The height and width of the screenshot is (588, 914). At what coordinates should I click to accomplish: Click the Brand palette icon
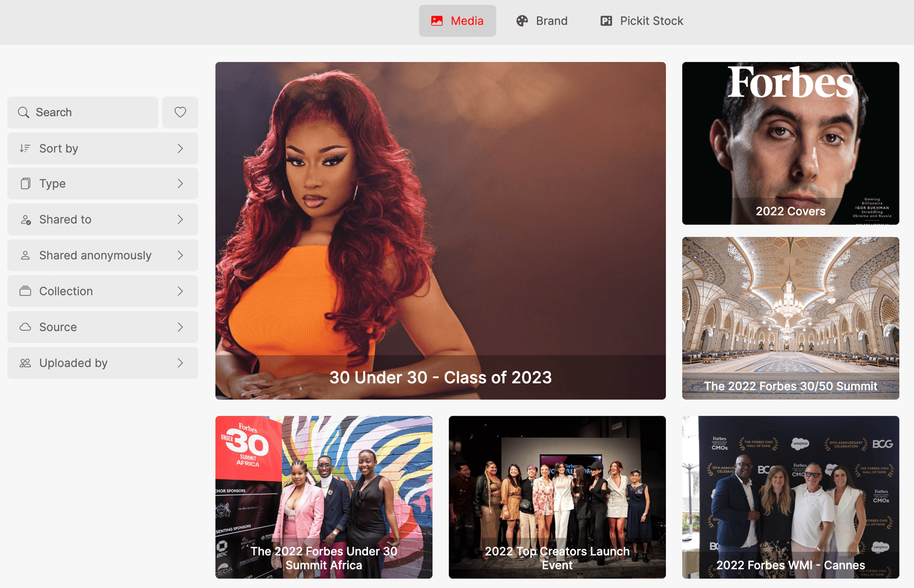tap(522, 21)
